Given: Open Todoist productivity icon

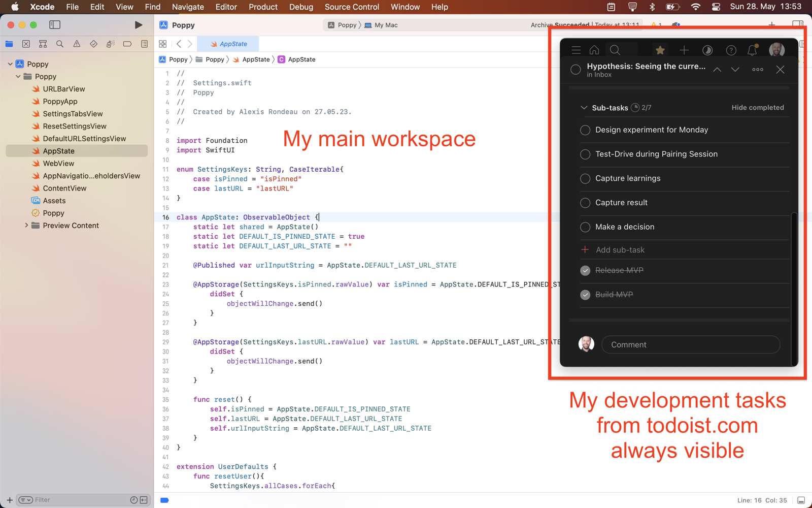Looking at the screenshot, I should 707,50.
